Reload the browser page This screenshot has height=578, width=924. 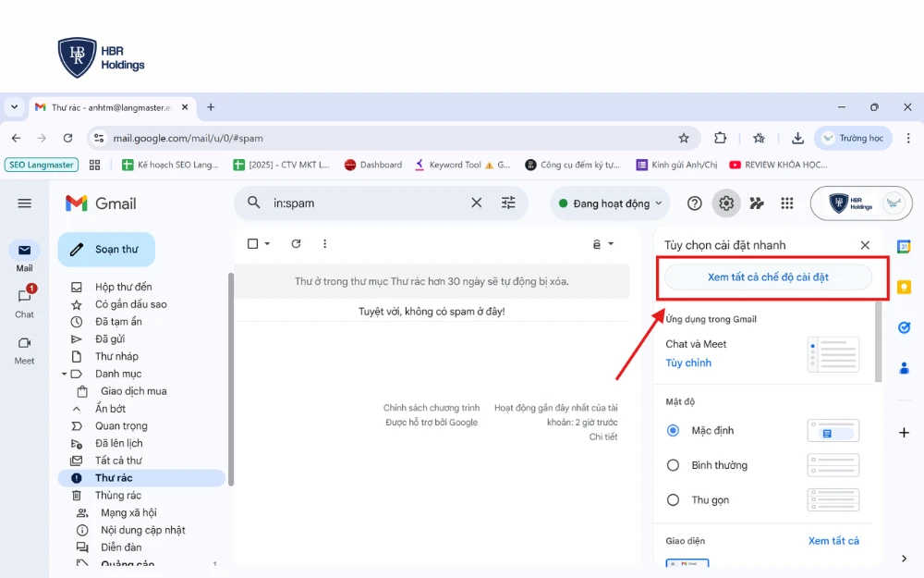(67, 138)
